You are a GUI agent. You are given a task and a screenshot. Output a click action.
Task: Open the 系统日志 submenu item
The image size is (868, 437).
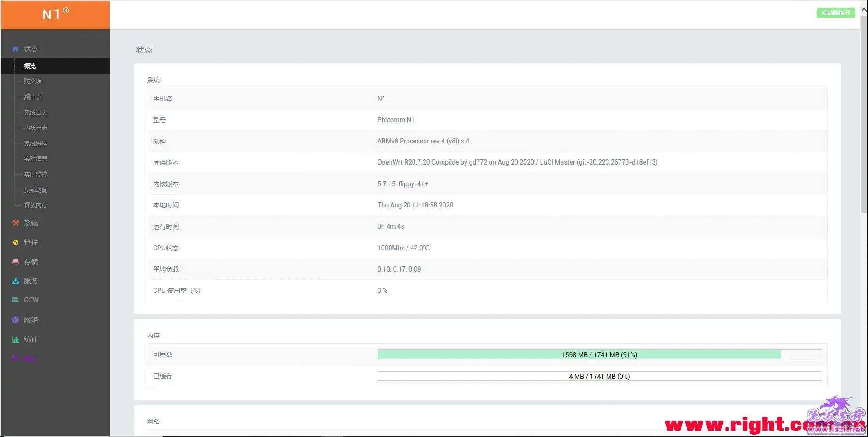tap(35, 112)
